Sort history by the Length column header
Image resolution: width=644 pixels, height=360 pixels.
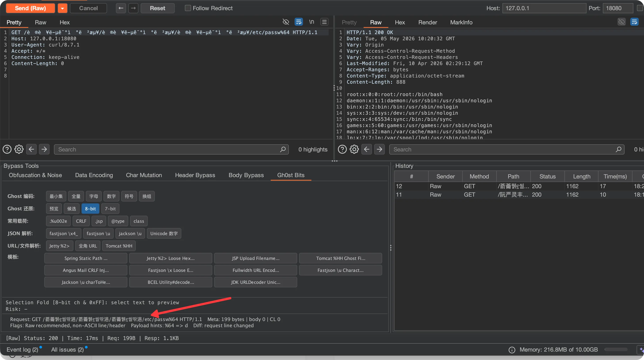click(581, 176)
